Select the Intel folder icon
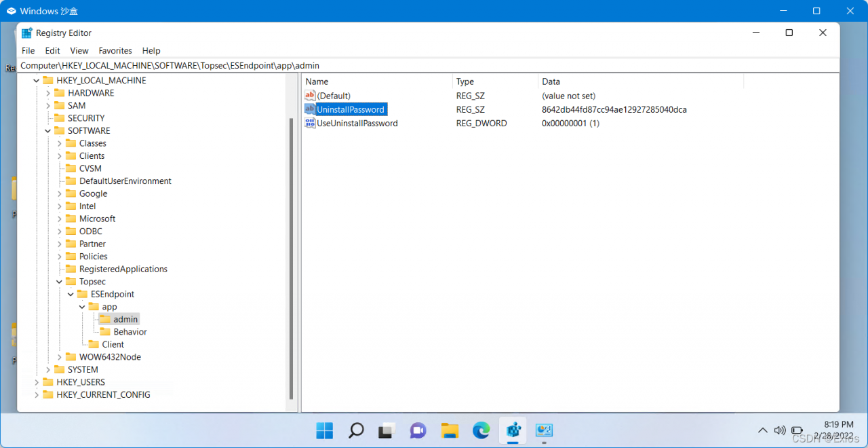This screenshot has height=448, width=868. pos(71,206)
